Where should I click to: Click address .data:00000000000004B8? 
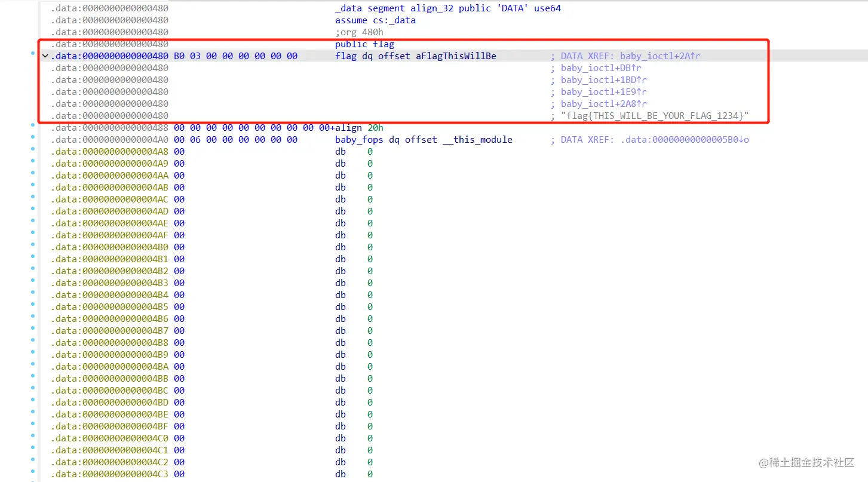[109, 343]
